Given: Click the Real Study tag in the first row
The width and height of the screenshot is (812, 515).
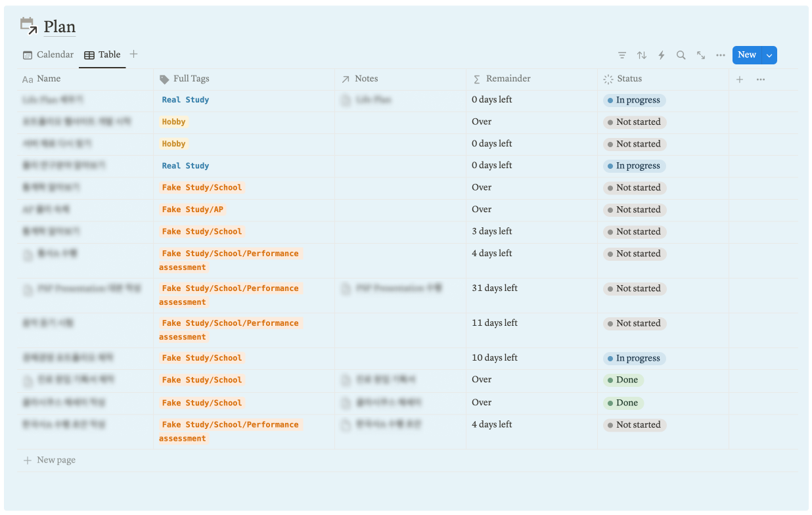Looking at the screenshot, I should [185, 100].
